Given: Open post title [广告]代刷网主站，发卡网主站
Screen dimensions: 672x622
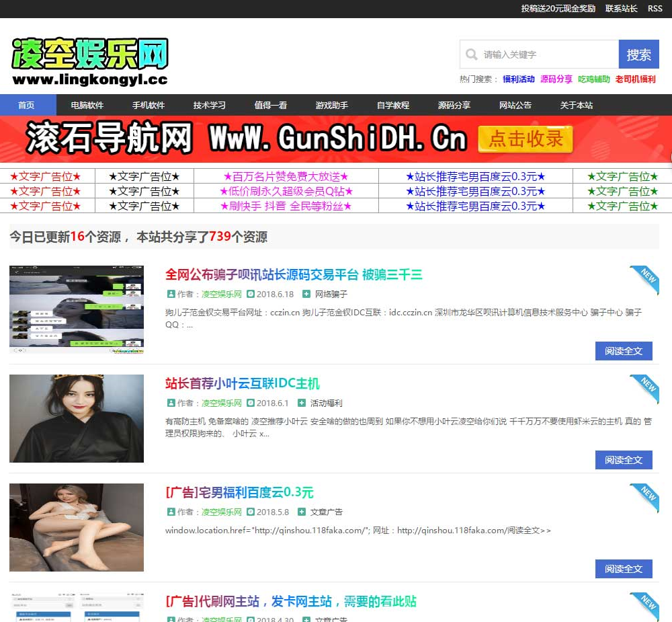Looking at the screenshot, I should pos(291,601).
